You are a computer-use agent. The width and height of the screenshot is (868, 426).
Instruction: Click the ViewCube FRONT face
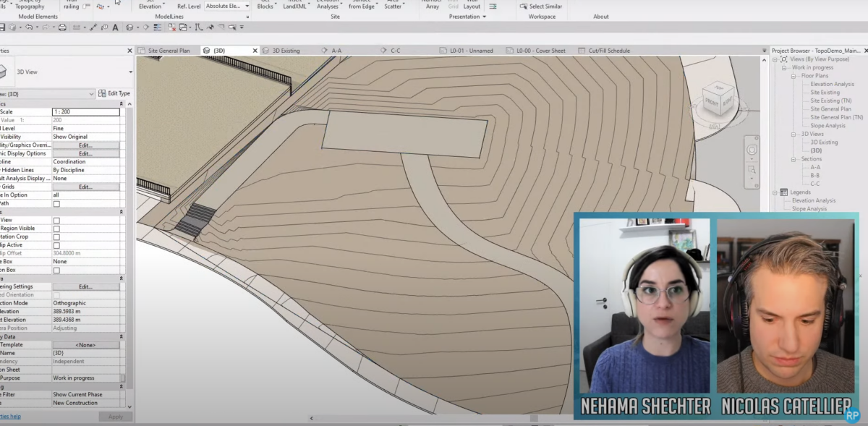[x=714, y=103]
